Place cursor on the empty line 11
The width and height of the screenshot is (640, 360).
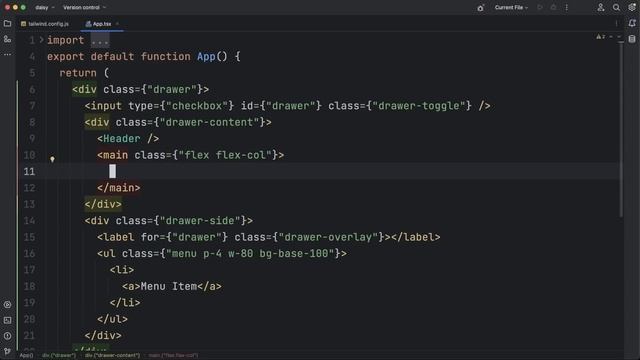(327, 171)
